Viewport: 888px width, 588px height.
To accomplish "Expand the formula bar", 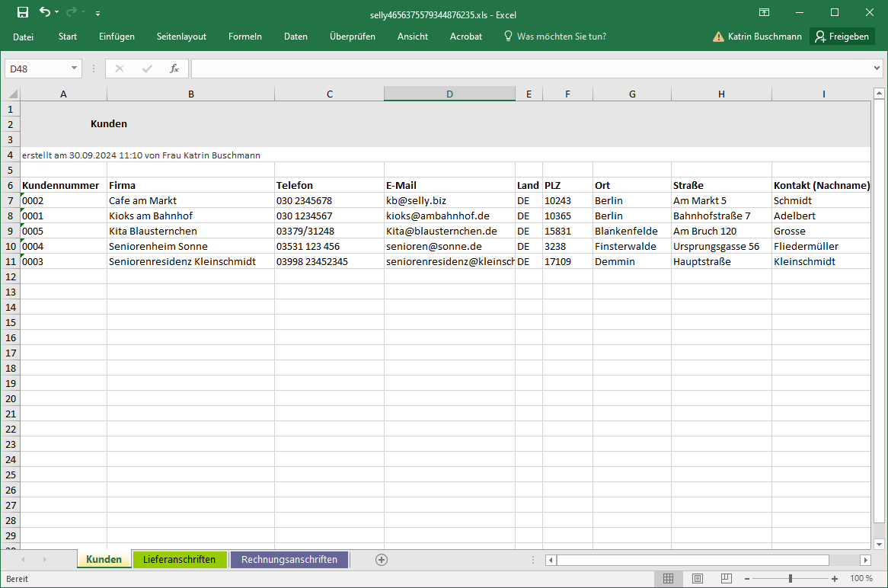I will 877,69.
